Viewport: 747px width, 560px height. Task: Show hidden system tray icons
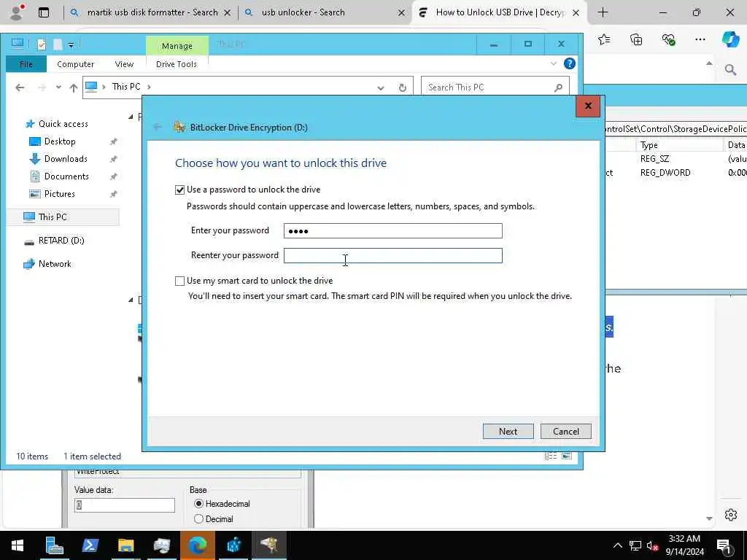[x=617, y=545]
